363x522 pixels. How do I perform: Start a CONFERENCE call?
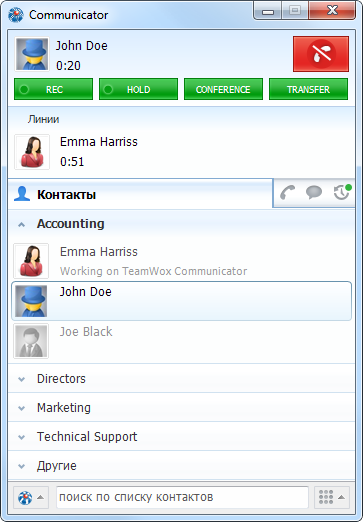coord(223,89)
